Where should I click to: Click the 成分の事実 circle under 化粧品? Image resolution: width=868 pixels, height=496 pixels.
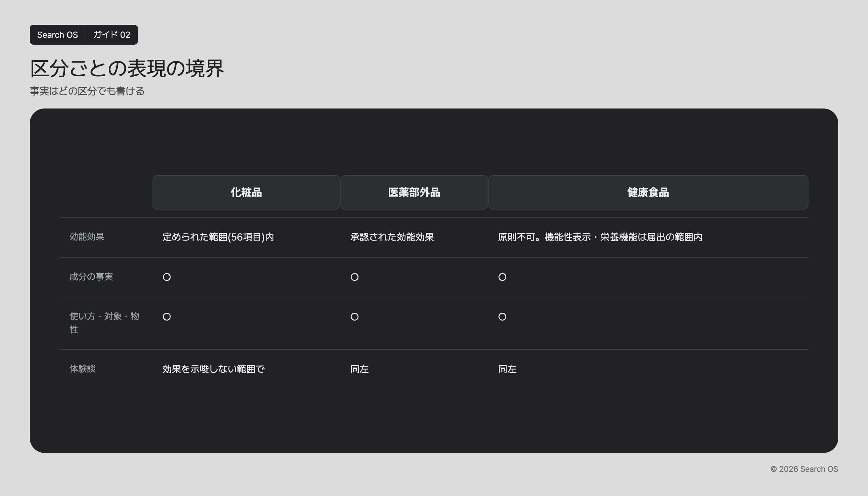click(x=166, y=277)
